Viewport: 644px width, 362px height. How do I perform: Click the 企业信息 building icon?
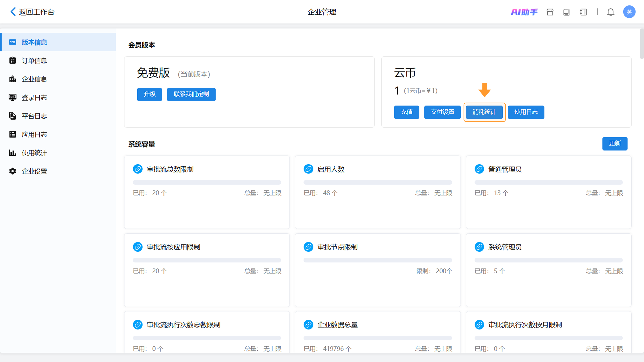13,79
